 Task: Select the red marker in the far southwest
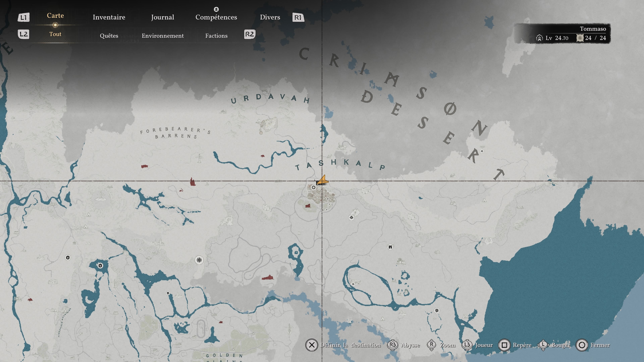click(30, 299)
